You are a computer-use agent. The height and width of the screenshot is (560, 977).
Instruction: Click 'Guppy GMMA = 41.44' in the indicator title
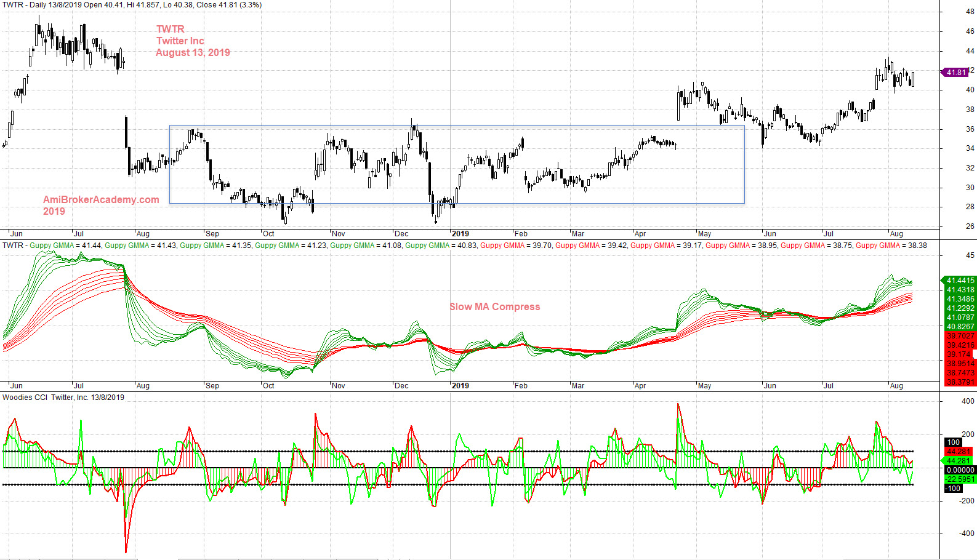(65, 246)
